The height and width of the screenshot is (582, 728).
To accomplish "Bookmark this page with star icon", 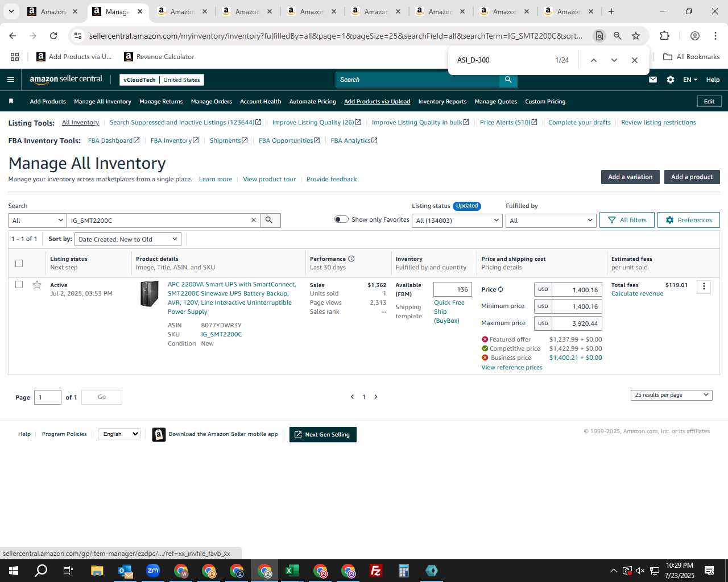I will (636, 36).
